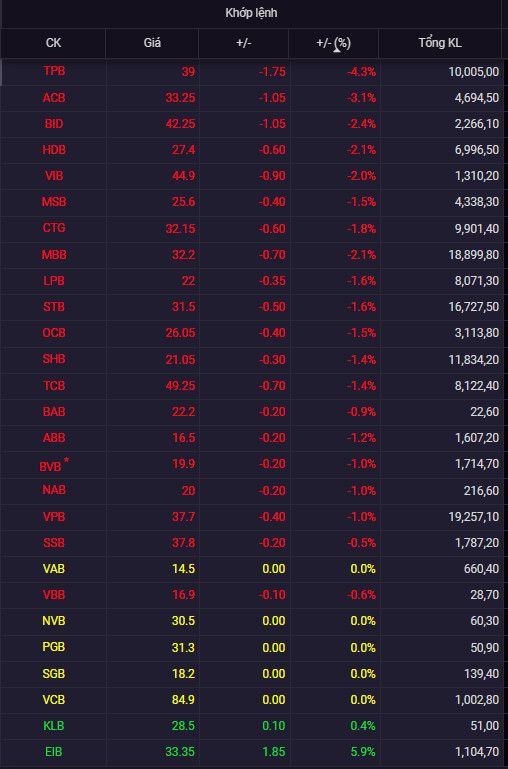Open the ABB stock ticker
Screen dimensions: 508x769
pos(54,438)
